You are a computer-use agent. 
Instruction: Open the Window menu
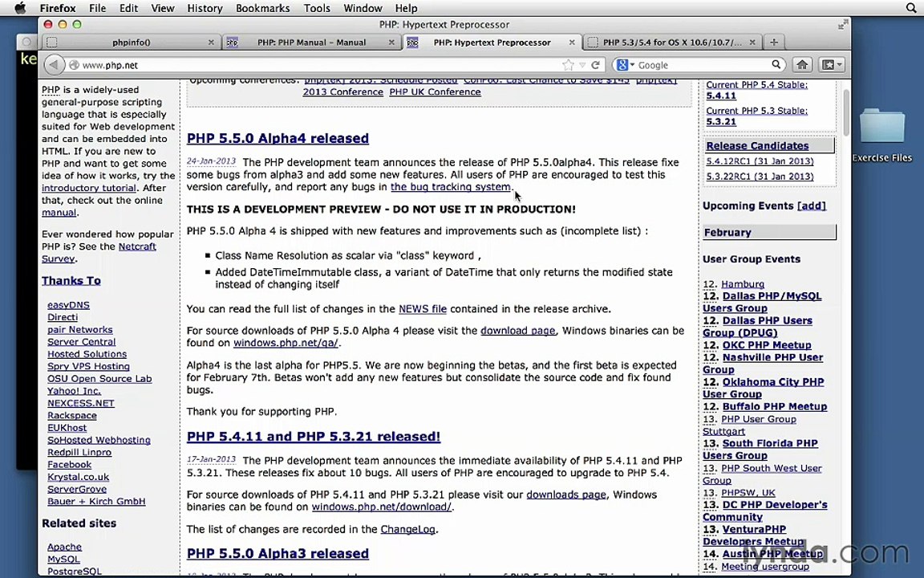click(x=363, y=8)
